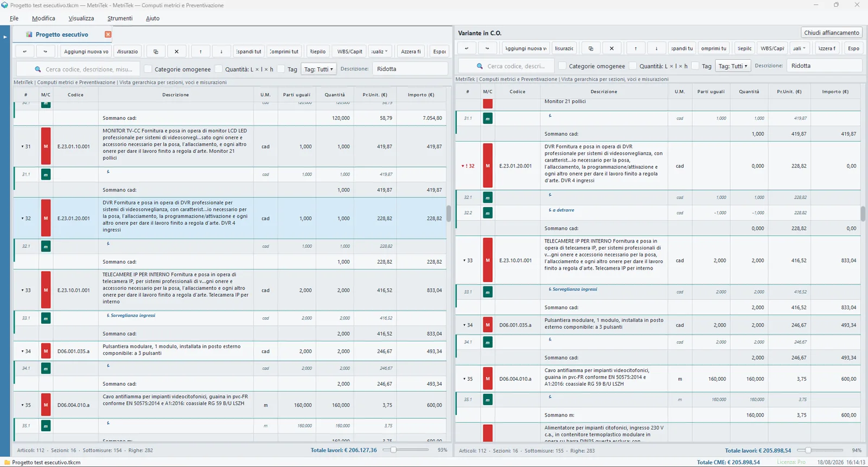Move item up in Progetto esecutivo toolbar
The height and width of the screenshot is (467, 868).
click(x=201, y=52)
